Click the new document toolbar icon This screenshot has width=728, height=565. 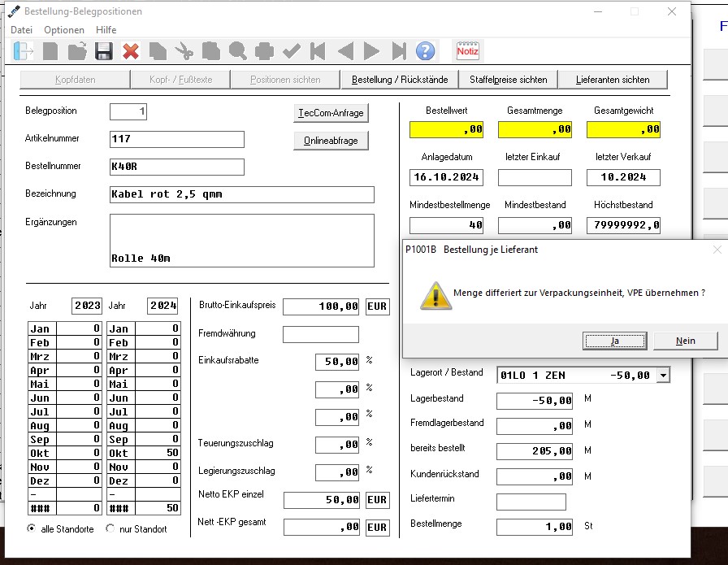pyautogui.click(x=50, y=51)
